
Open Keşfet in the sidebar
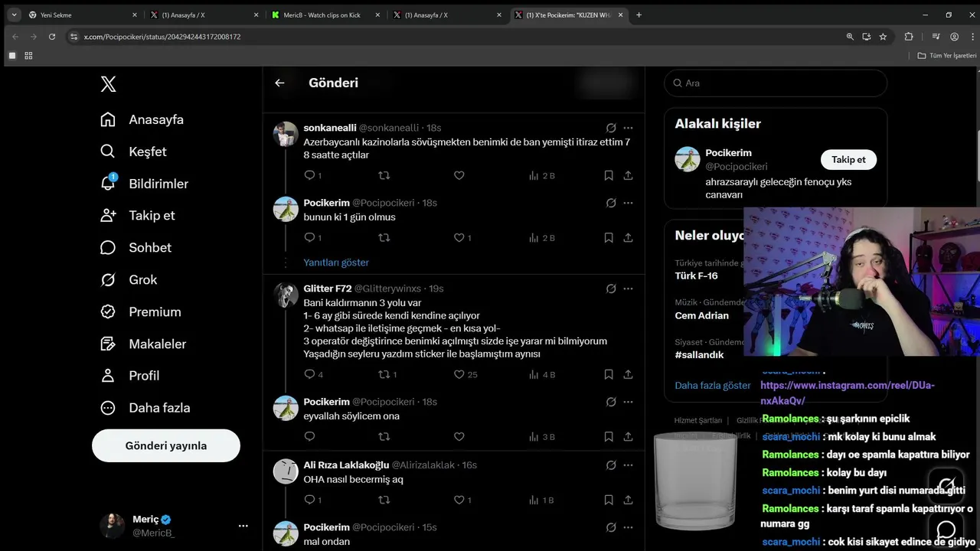[x=134, y=152]
